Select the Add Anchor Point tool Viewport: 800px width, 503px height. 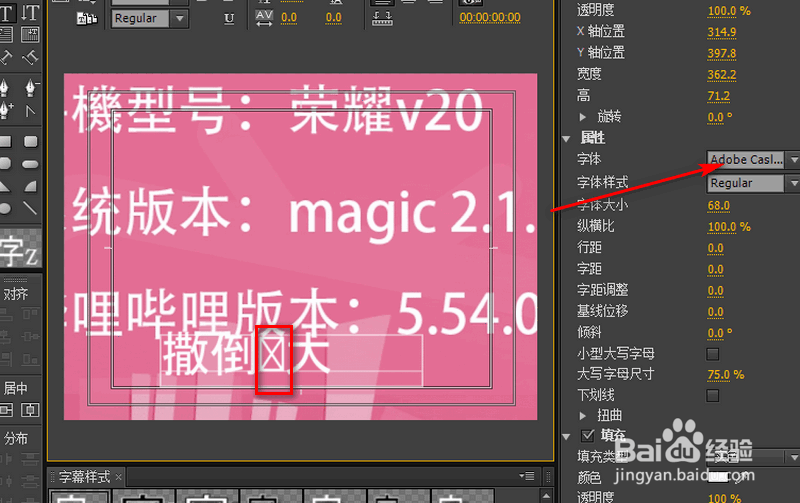coord(6,110)
